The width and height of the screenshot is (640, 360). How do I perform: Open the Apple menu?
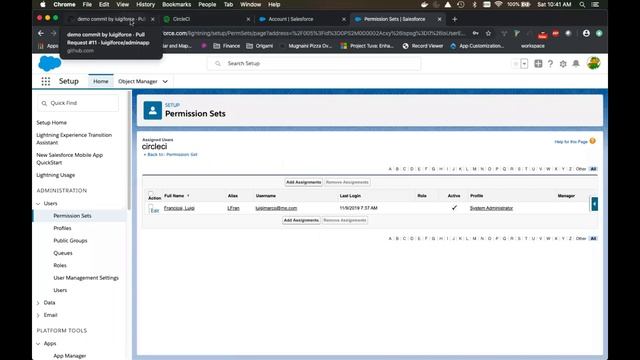click(x=43, y=4)
